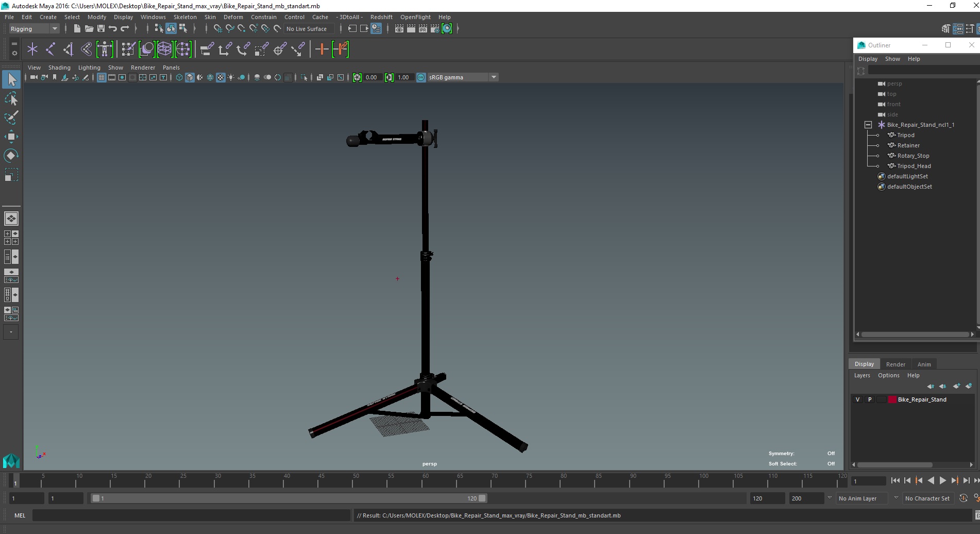Toggle smooth shade all in the viewport toolbar

pos(190,77)
